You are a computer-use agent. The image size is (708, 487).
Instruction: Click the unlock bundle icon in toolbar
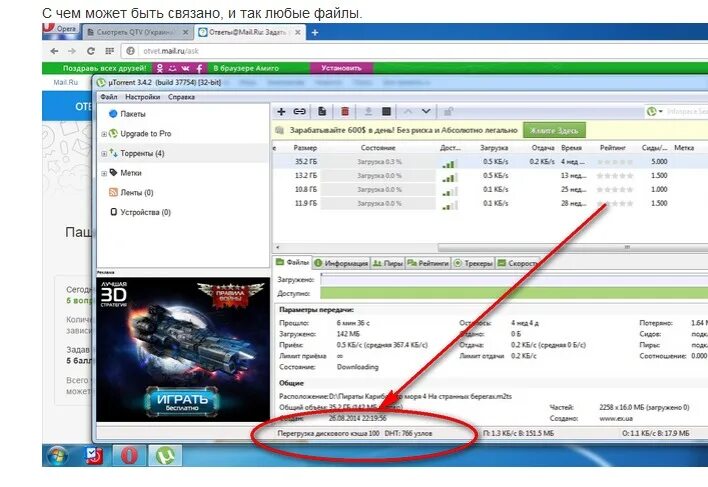[x=448, y=111]
